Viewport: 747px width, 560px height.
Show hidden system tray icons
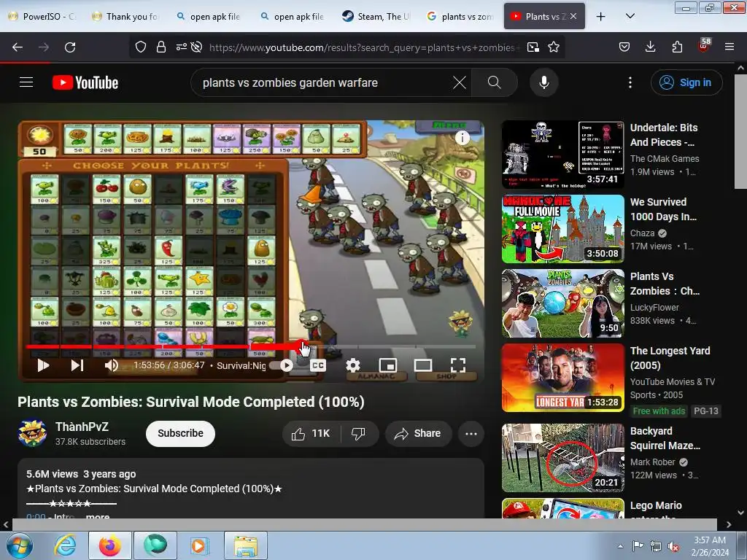pyautogui.click(x=620, y=546)
